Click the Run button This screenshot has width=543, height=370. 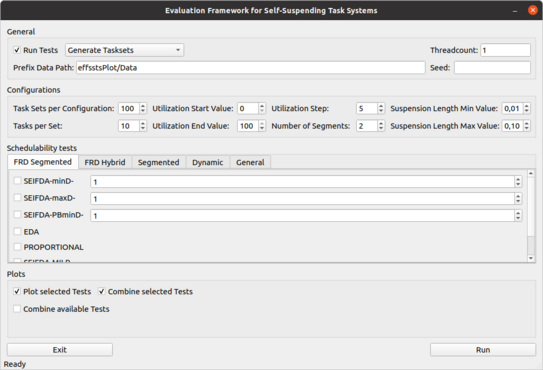(483, 350)
